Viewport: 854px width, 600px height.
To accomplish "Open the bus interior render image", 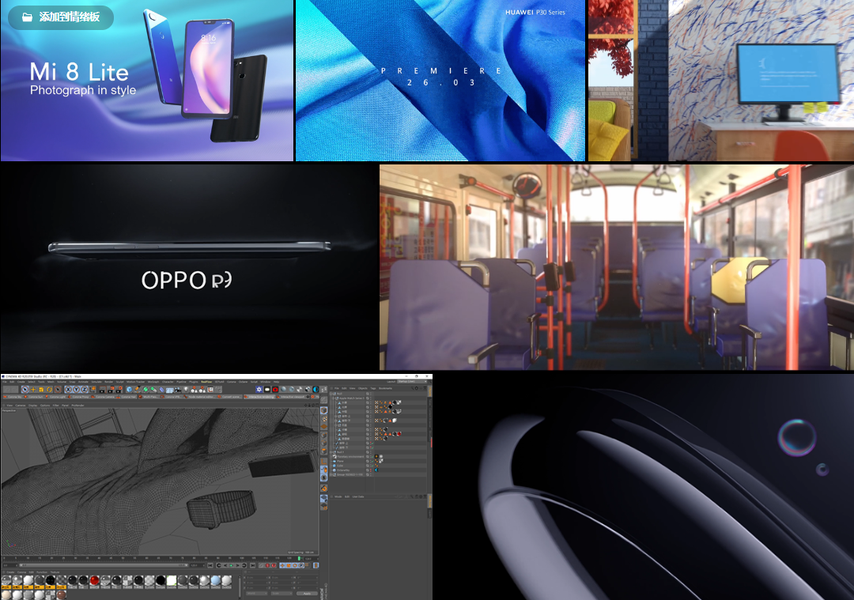I will tap(617, 267).
